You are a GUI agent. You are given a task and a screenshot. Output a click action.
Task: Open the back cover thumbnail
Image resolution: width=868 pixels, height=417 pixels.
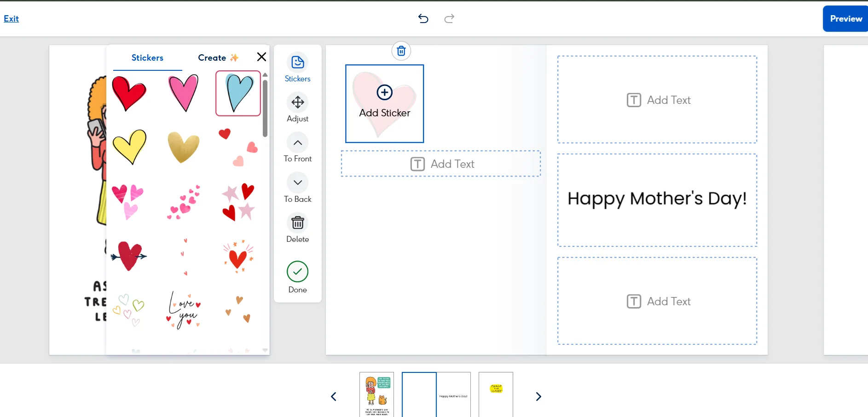point(496,394)
